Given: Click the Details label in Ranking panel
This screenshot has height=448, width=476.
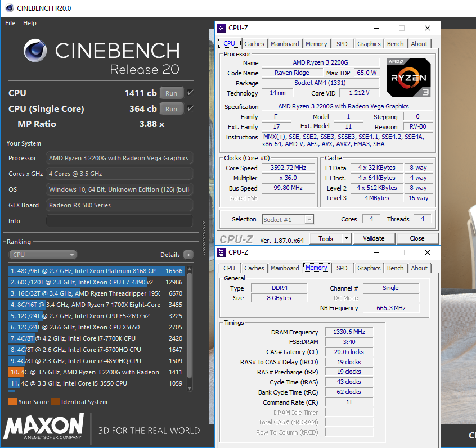Looking at the screenshot, I should pyautogui.click(x=170, y=255).
